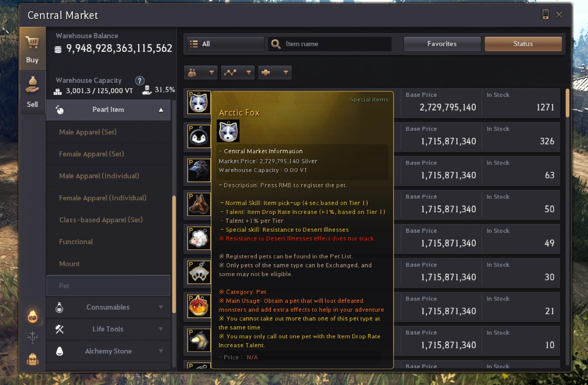Click the Status button
This screenshot has height=385, width=588.
[x=523, y=44]
